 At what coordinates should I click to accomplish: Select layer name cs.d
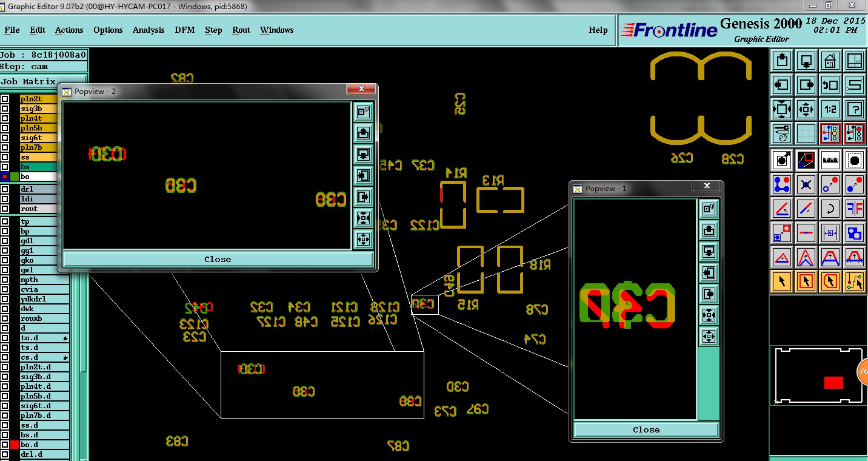coord(45,357)
